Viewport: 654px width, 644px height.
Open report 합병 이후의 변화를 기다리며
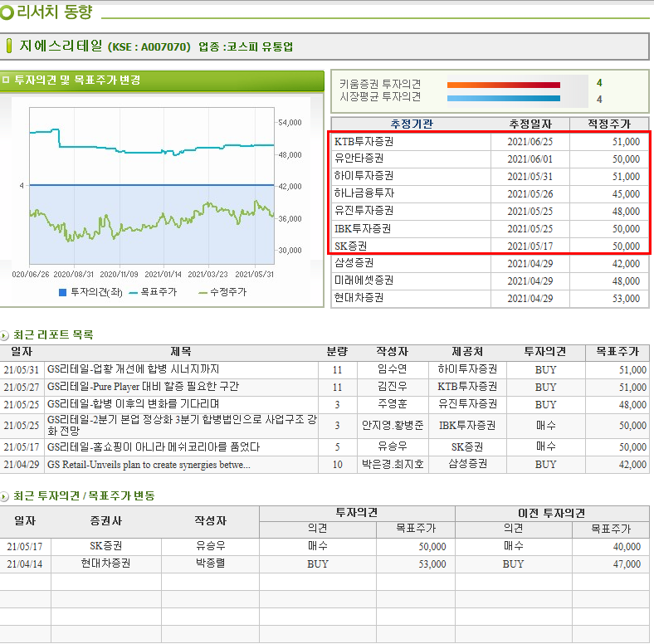[x=133, y=404]
